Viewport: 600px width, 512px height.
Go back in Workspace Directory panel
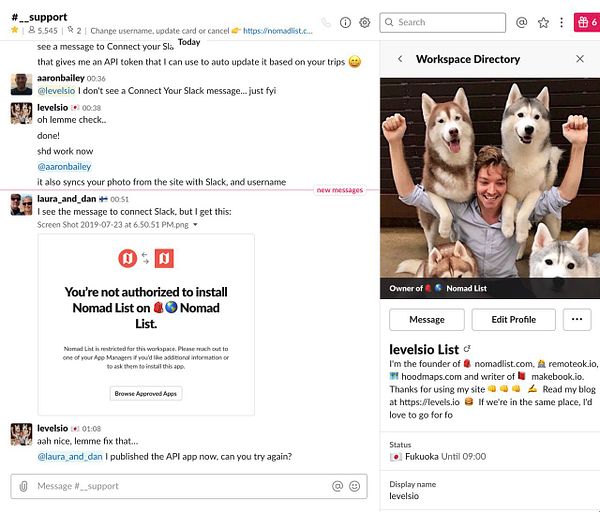click(400, 59)
